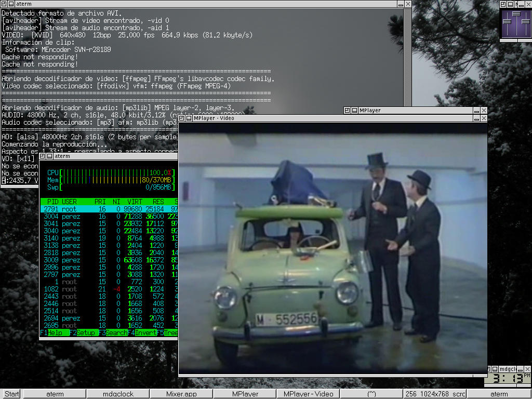The width and height of the screenshot is (532, 399).
Task: Click window-bar icon on top aterm titlebar
Action: coord(11,4)
